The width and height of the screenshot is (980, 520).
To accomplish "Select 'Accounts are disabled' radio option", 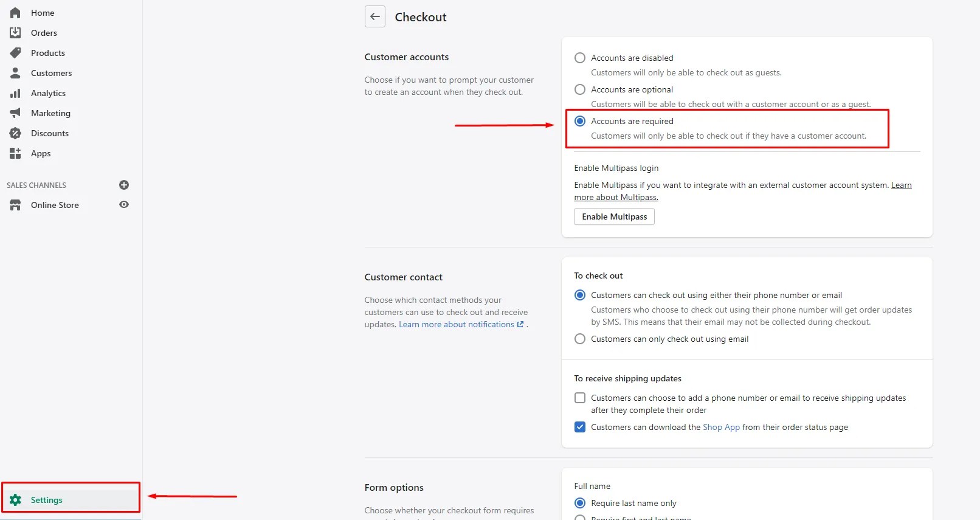I will [580, 58].
